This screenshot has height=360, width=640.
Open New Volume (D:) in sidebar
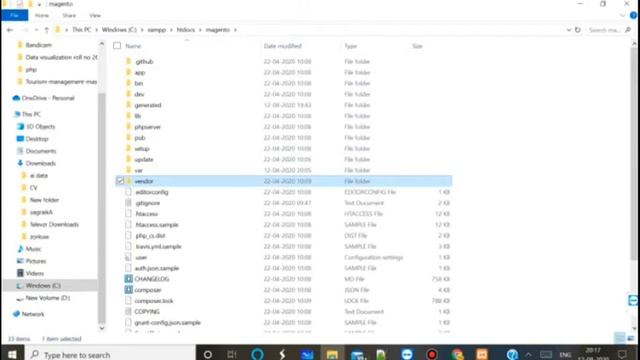tap(47, 298)
